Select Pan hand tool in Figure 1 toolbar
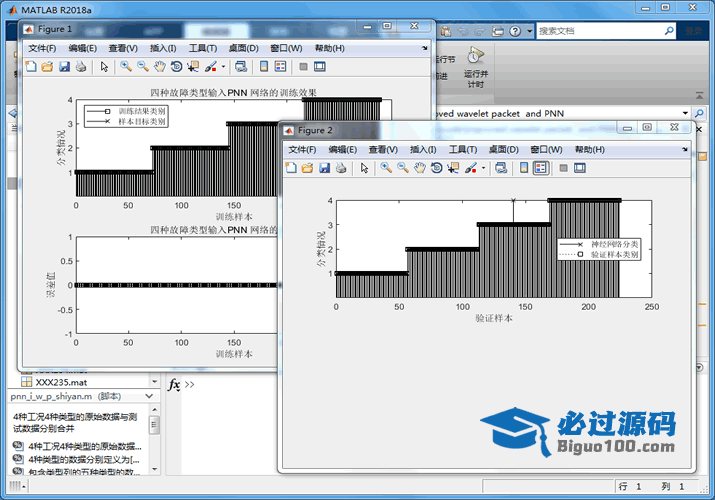This screenshot has width=715, height=500. [159, 67]
